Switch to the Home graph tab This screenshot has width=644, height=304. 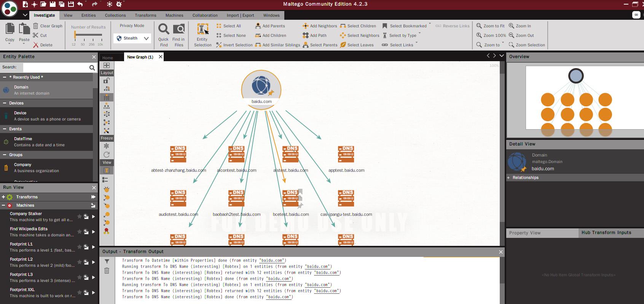(x=108, y=58)
